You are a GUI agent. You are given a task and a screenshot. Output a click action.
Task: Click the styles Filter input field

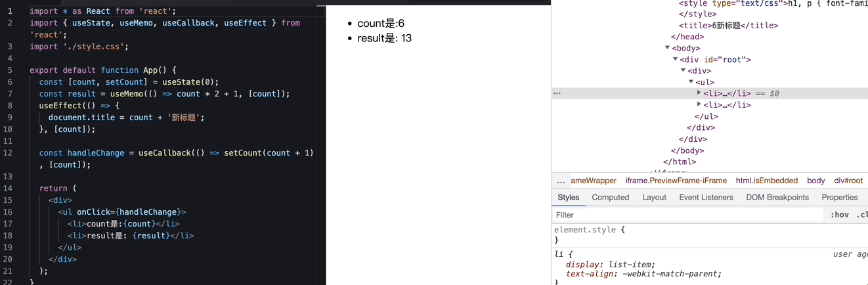point(687,215)
